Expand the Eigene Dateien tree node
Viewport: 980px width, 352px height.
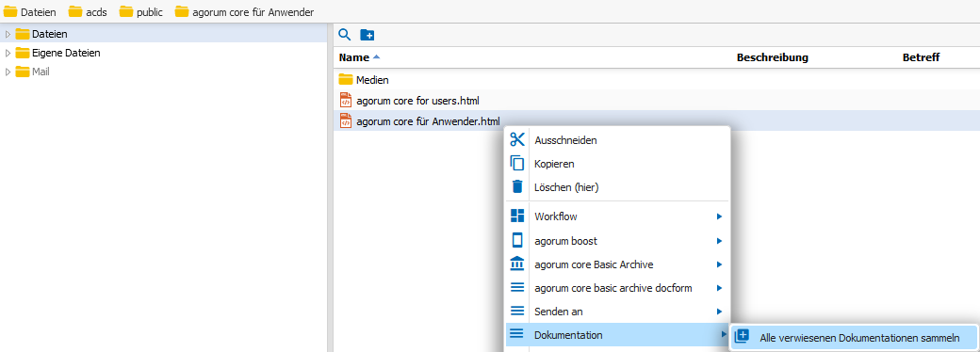tap(8, 53)
